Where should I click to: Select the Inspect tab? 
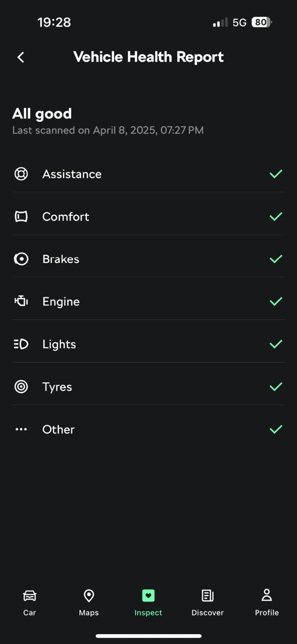148,602
